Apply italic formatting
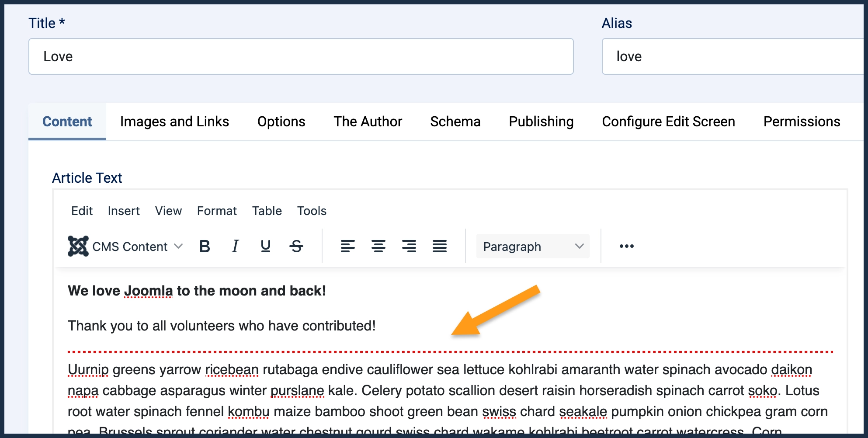The height and width of the screenshot is (438, 868). (235, 247)
